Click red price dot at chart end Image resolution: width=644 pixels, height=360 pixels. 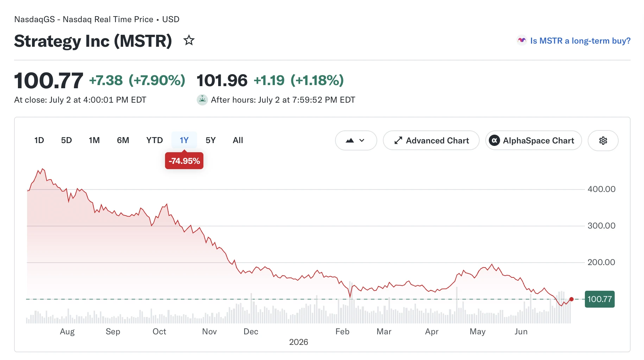pos(571,299)
